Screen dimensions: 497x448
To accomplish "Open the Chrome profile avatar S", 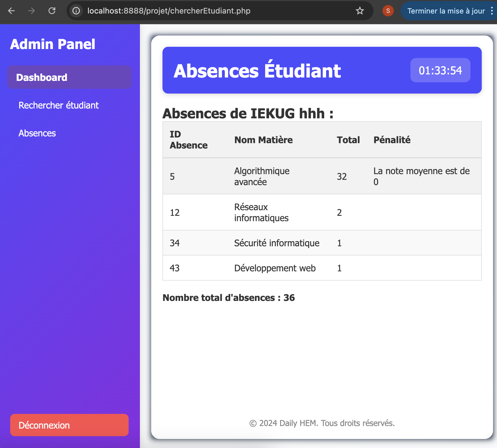I will 388,11.
